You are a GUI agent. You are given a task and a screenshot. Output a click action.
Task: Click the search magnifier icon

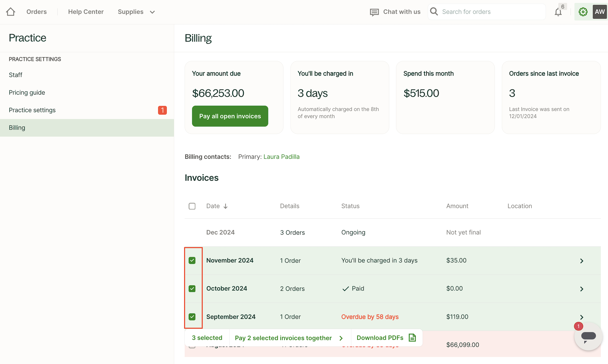pyautogui.click(x=434, y=12)
